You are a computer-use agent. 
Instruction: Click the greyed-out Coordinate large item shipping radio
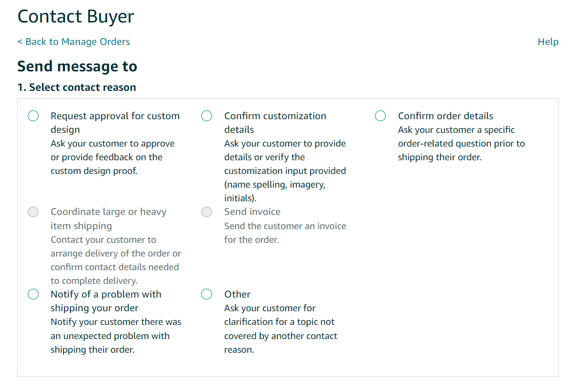click(x=33, y=212)
